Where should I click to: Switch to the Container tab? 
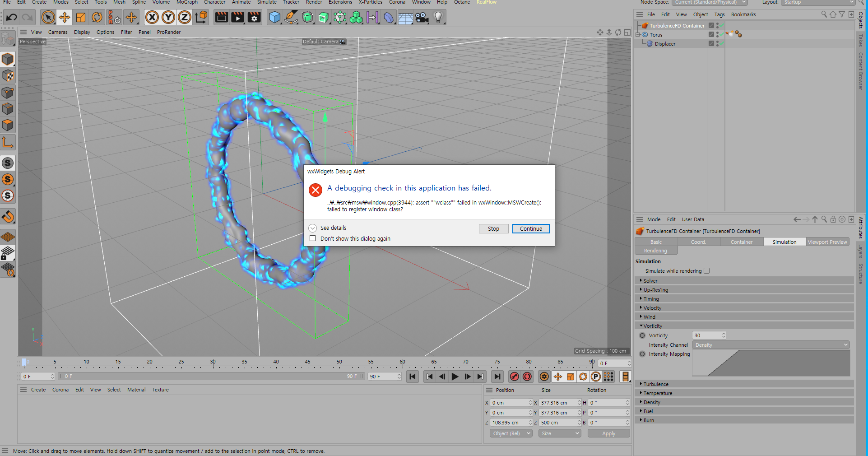pos(742,242)
